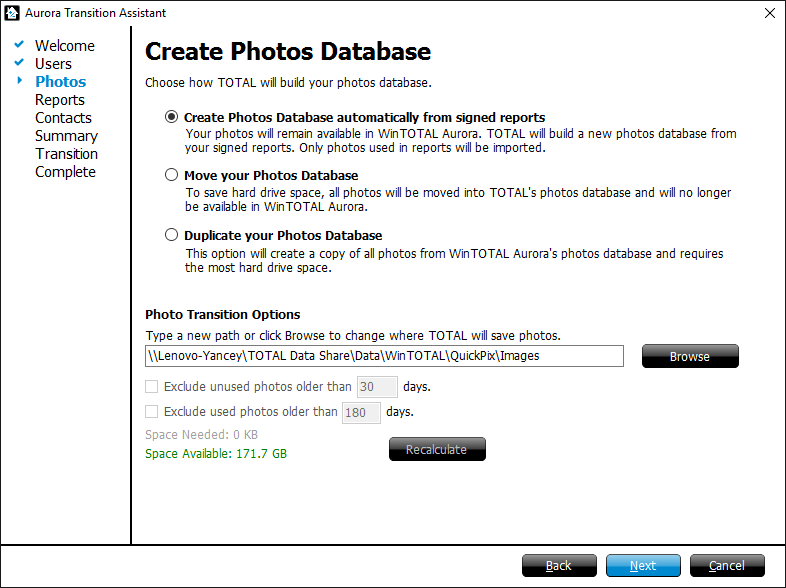
Task: Click the checkmark icon beside Welcome
Action: coord(19,45)
